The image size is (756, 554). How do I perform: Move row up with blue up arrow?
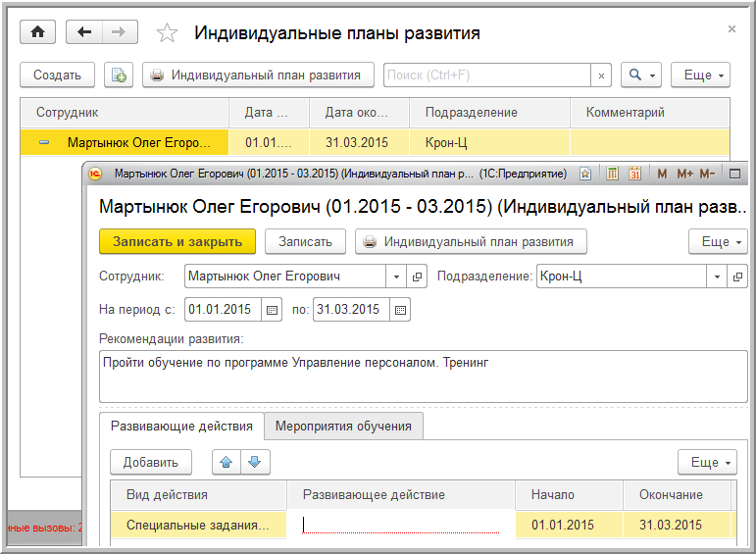pyautogui.click(x=227, y=463)
